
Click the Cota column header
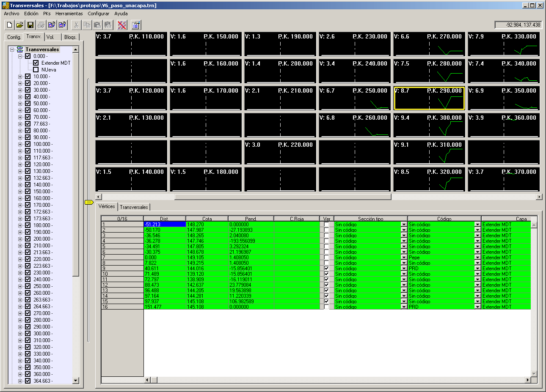point(207,219)
